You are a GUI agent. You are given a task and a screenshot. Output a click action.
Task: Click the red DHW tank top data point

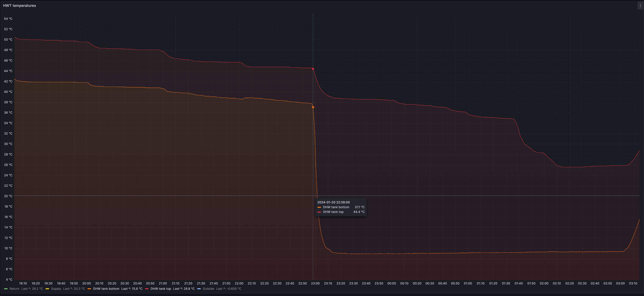pyautogui.click(x=313, y=69)
